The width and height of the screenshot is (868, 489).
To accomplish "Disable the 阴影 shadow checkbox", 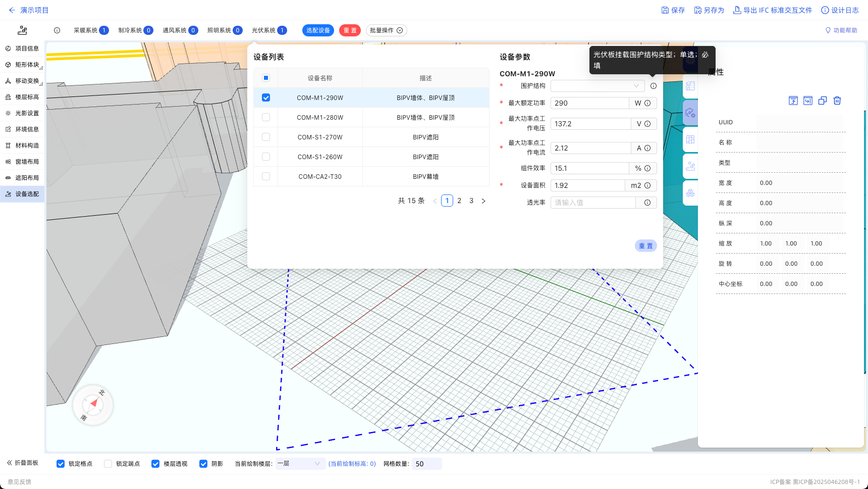I will [203, 464].
